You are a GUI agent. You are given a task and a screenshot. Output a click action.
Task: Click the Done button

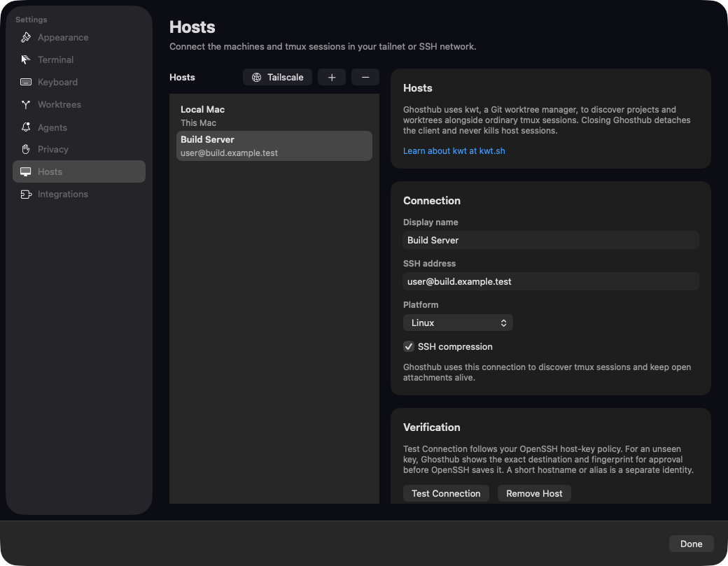[x=691, y=544]
